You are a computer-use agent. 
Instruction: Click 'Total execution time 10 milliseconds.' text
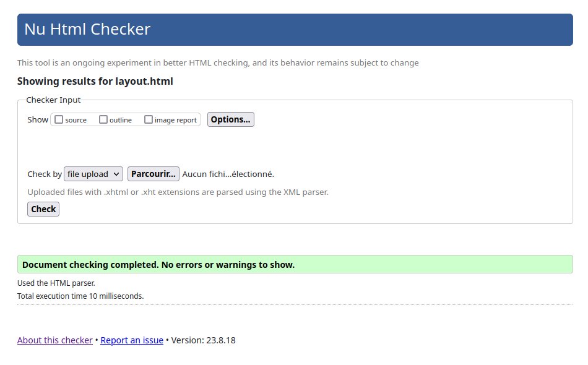[x=80, y=296]
